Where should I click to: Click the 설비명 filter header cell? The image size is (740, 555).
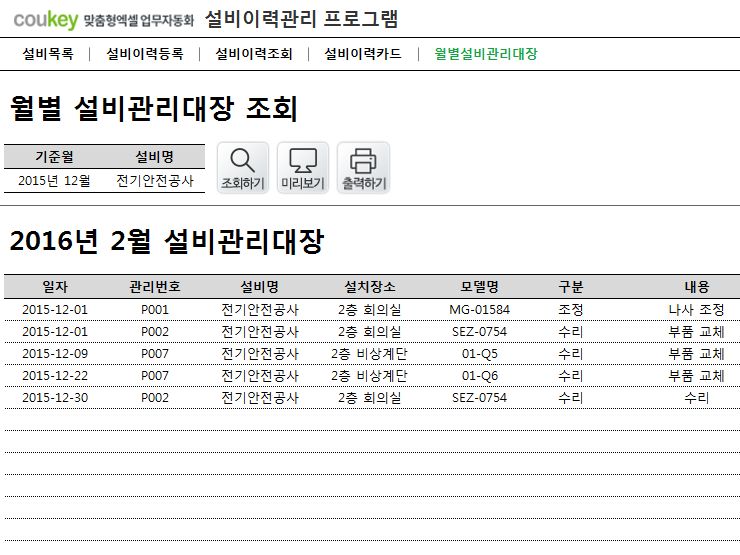(x=155, y=157)
